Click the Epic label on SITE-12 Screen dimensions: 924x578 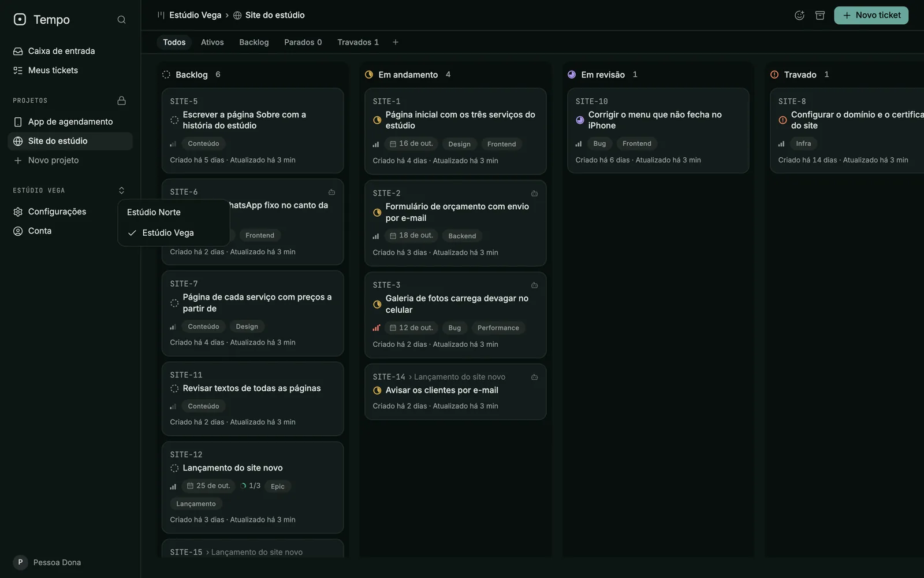pyautogui.click(x=278, y=487)
